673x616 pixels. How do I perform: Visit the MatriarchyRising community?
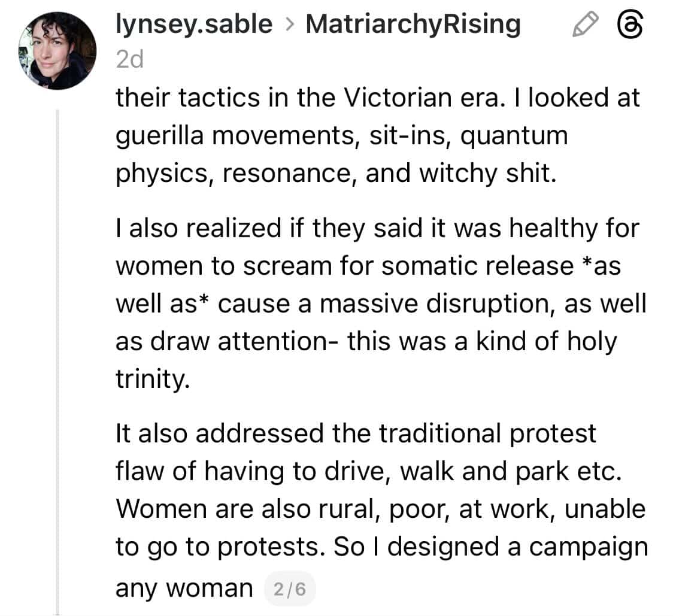(413, 25)
